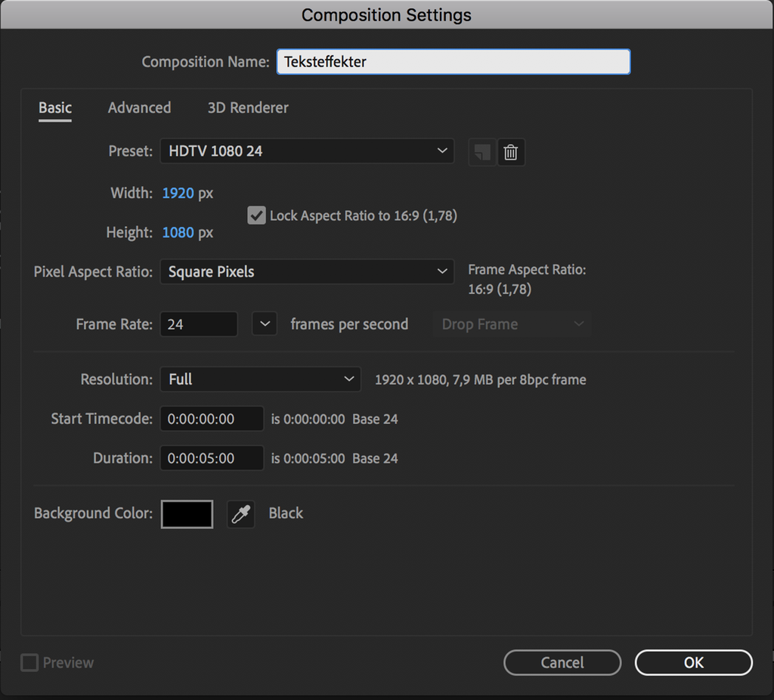Expand the frame rate presets arrow
This screenshot has width=774, height=700.
[x=265, y=324]
